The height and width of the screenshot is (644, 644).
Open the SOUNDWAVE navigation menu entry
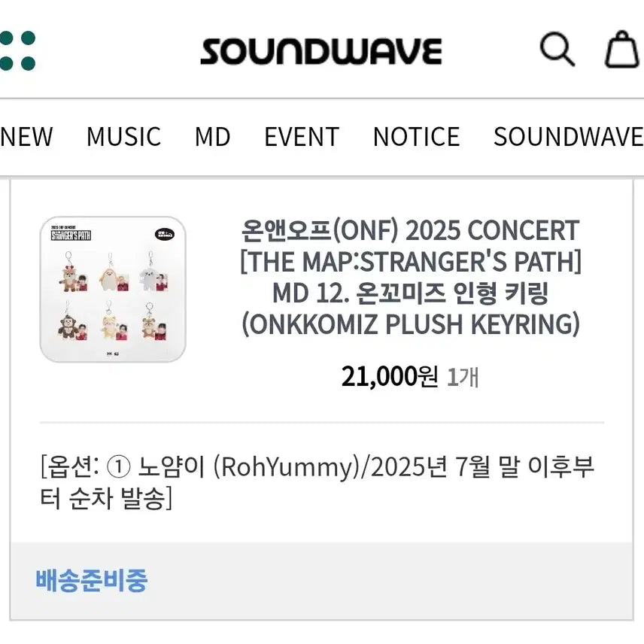[x=568, y=137]
